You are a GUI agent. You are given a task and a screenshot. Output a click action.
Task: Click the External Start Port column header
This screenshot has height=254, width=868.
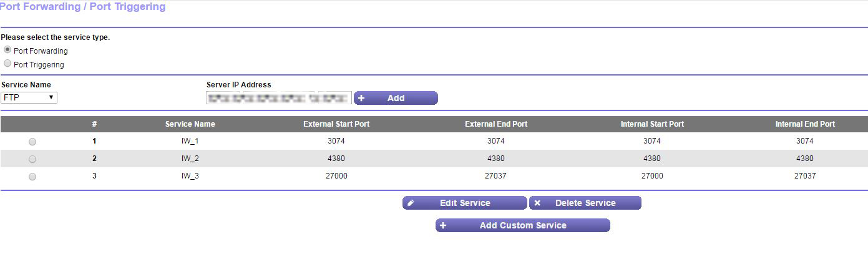[336, 124]
